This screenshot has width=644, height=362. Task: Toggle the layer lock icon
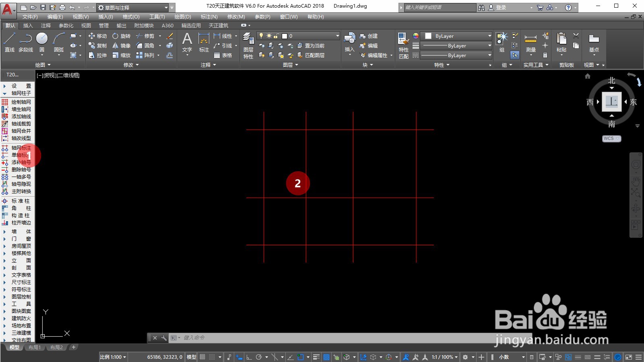(x=276, y=36)
